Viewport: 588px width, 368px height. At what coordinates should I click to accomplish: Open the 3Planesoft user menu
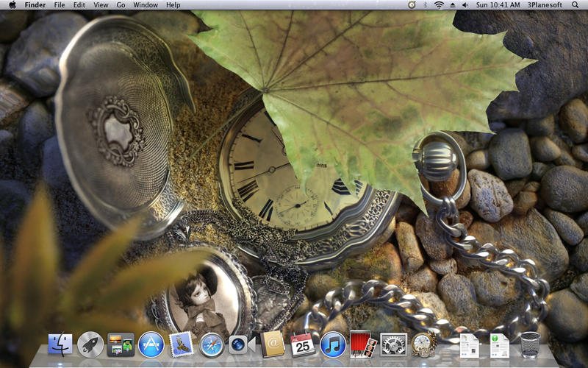pos(545,5)
